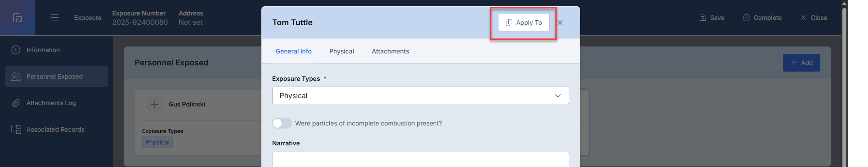Open the hamburger menu icon
The height and width of the screenshot is (167, 868).
[55, 18]
